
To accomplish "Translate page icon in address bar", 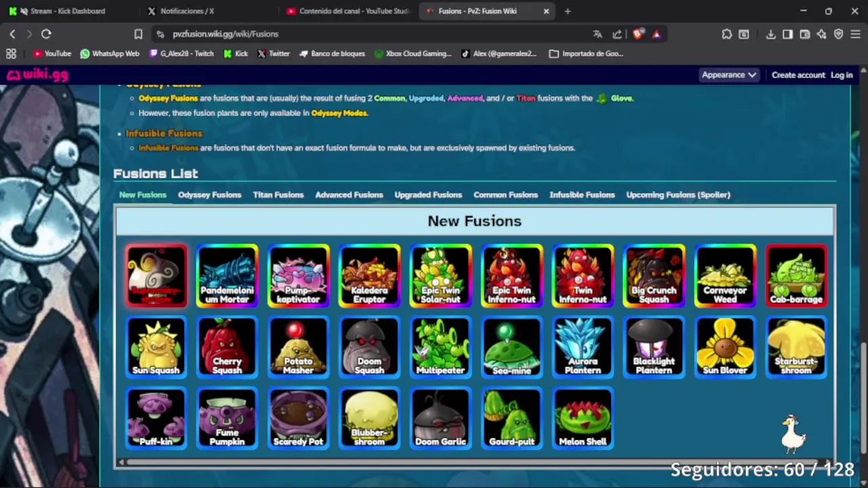I will coord(597,34).
